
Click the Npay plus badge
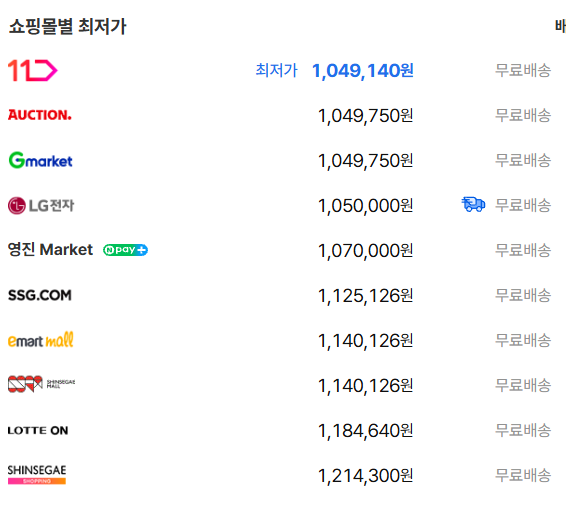pos(125,250)
